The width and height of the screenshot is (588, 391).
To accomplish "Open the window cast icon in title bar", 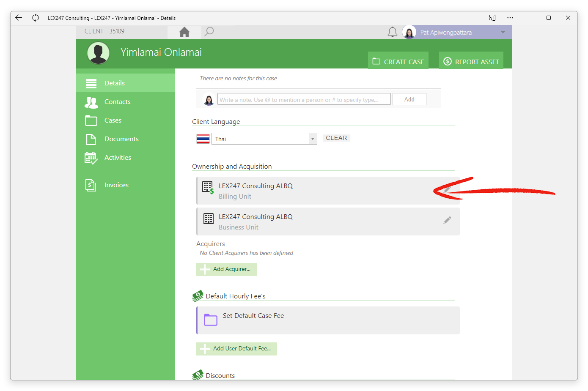I will (x=492, y=18).
